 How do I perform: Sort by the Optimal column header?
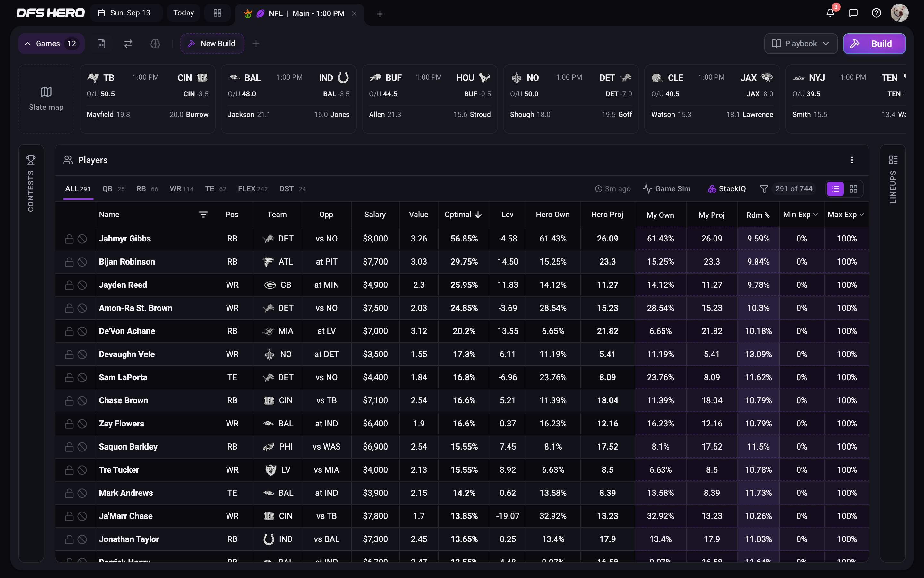(x=463, y=215)
